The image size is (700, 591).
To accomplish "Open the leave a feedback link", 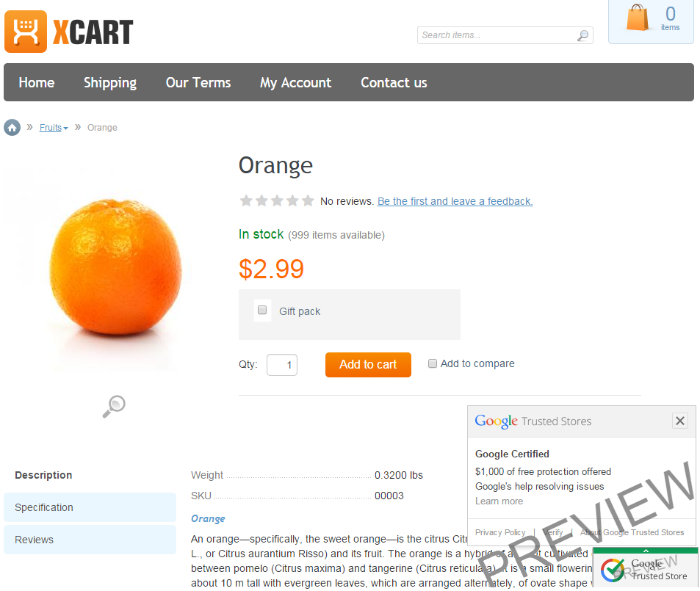I will (x=455, y=201).
